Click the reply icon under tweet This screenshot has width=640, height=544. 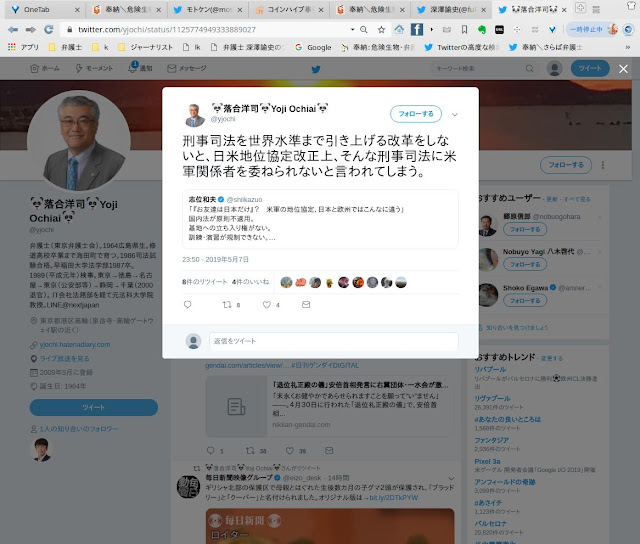pyautogui.click(x=188, y=304)
